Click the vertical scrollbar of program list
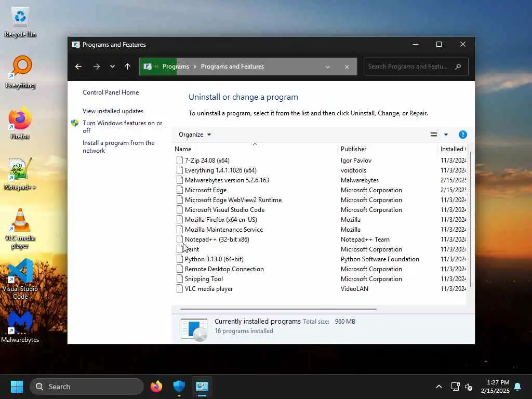The width and height of the screenshot is (532, 399). (x=471, y=219)
